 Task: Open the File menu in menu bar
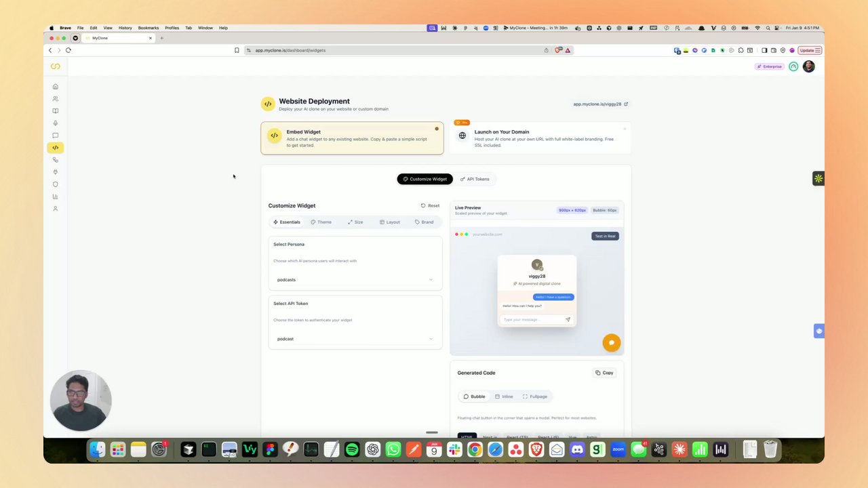(x=81, y=28)
